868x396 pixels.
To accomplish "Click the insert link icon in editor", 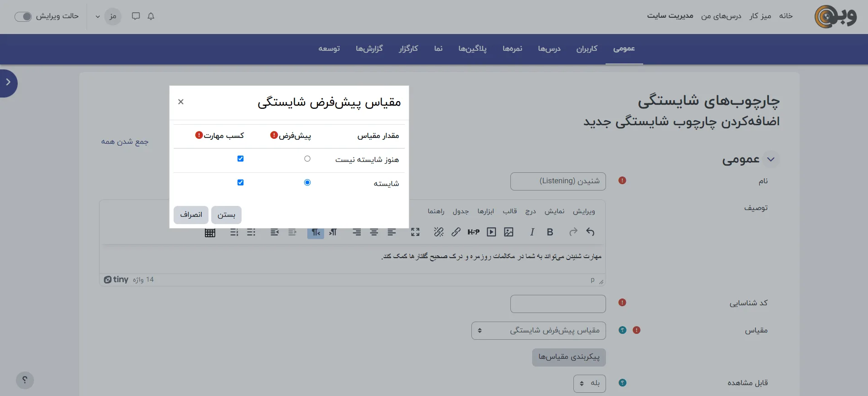I will tap(456, 232).
